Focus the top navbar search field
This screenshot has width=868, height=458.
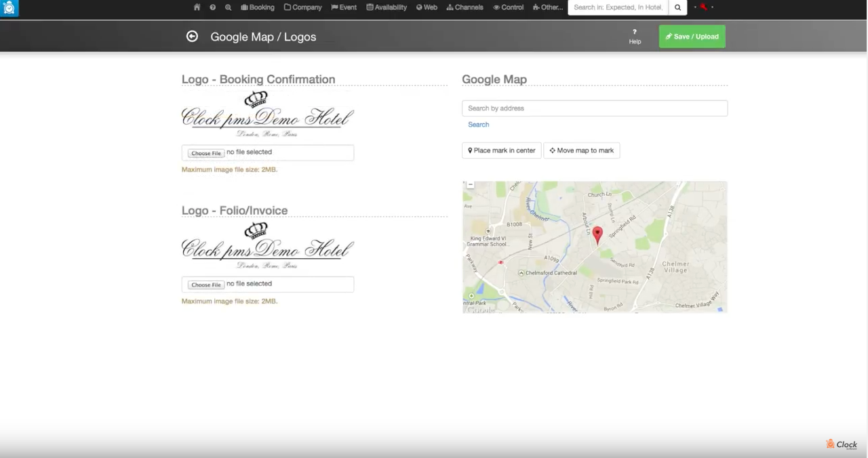pos(618,7)
